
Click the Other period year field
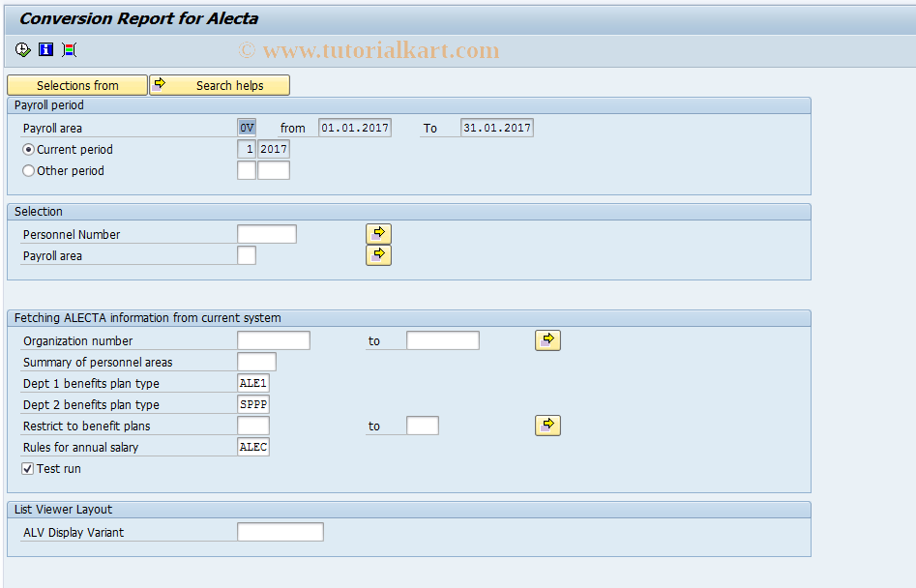(x=274, y=170)
